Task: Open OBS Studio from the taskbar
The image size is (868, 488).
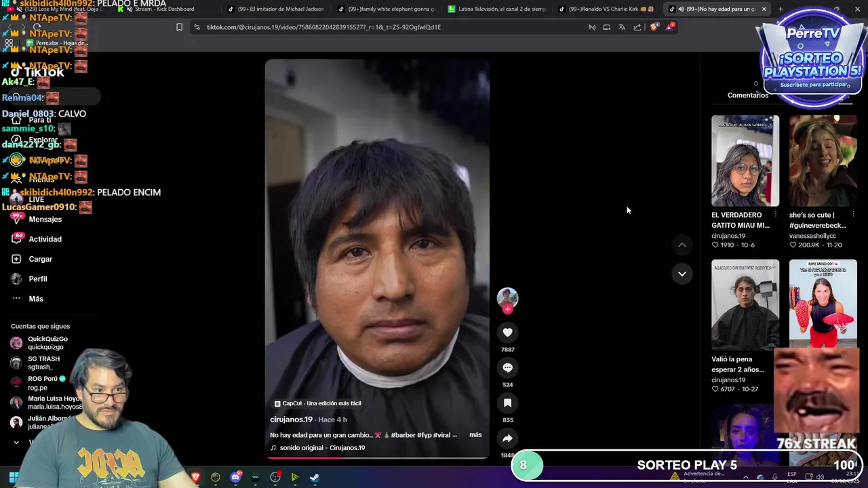Action: (275, 477)
